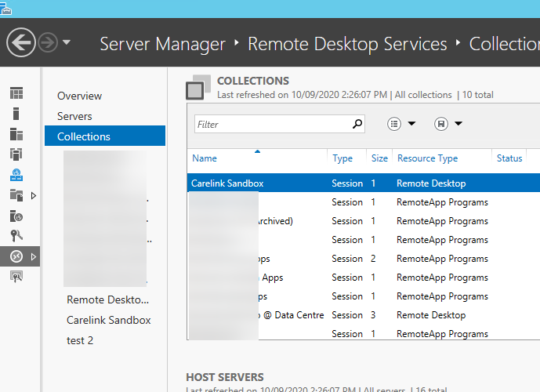Open the server group icon below All Servers
Viewport: 540px width, 392px height.
pos(16,154)
